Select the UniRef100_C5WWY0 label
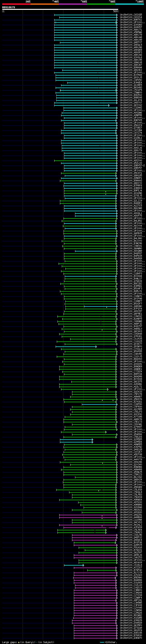 click(x=131, y=93)
